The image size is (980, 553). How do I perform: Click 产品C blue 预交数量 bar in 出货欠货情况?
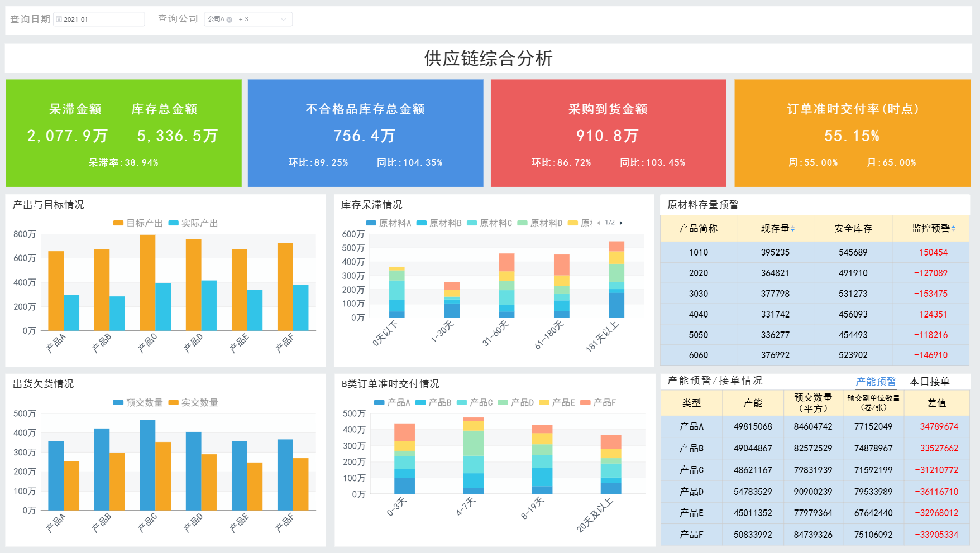coord(147,465)
